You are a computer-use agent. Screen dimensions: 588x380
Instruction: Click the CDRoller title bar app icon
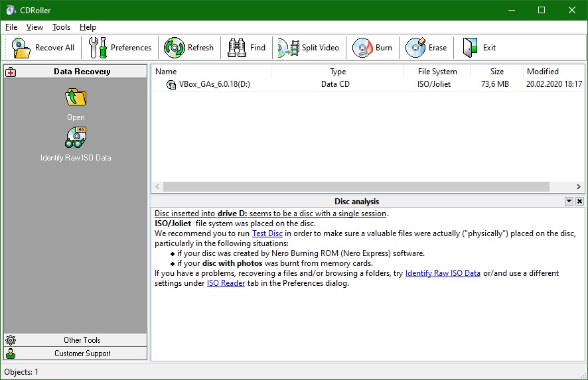(11, 10)
